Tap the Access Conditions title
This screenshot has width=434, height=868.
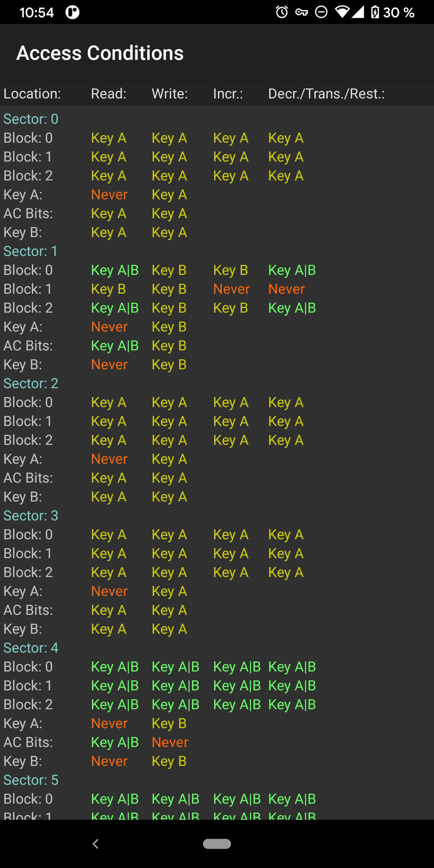100,53
